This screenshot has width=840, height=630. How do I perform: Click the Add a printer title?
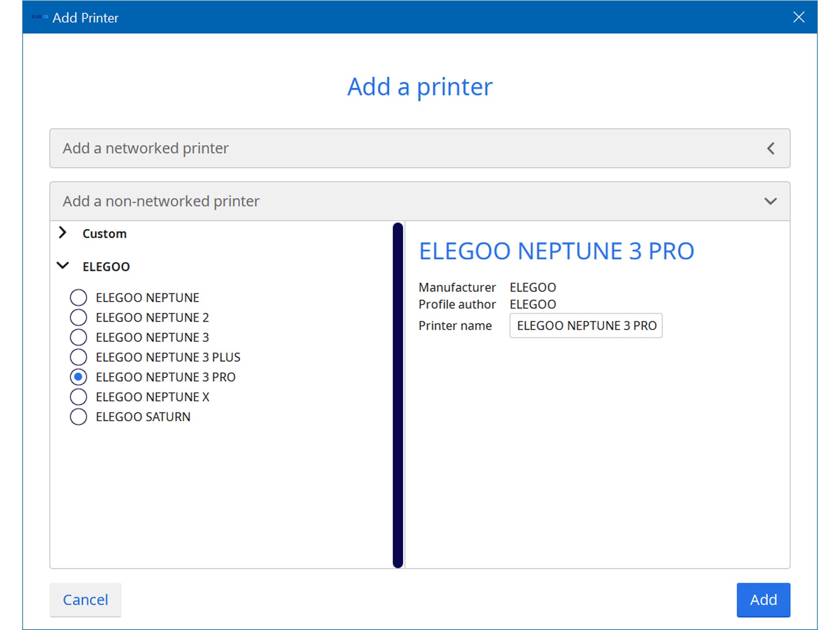(420, 87)
